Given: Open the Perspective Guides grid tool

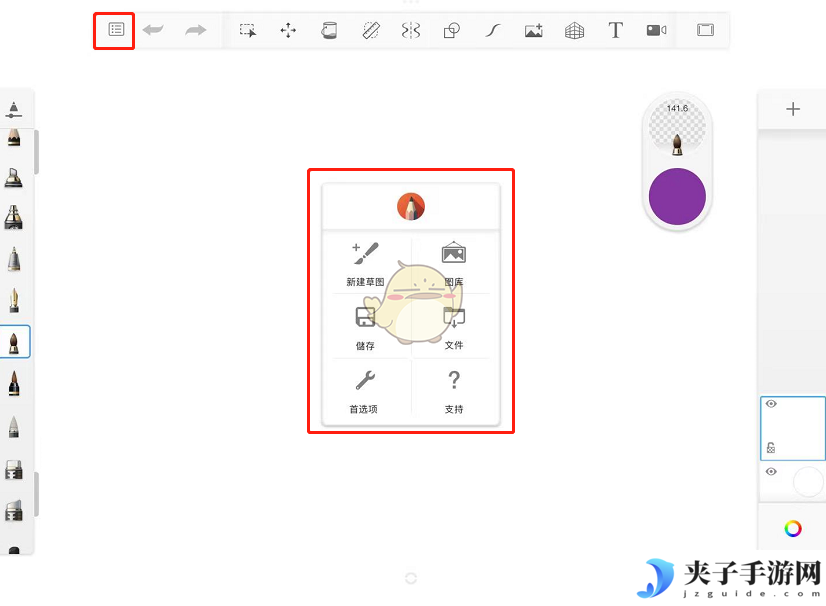Looking at the screenshot, I should coord(574,31).
